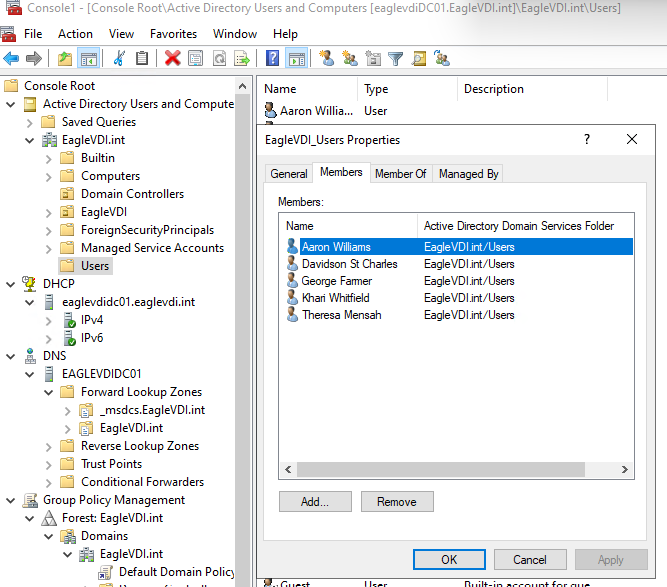Open the blue Help icon

tap(272, 58)
